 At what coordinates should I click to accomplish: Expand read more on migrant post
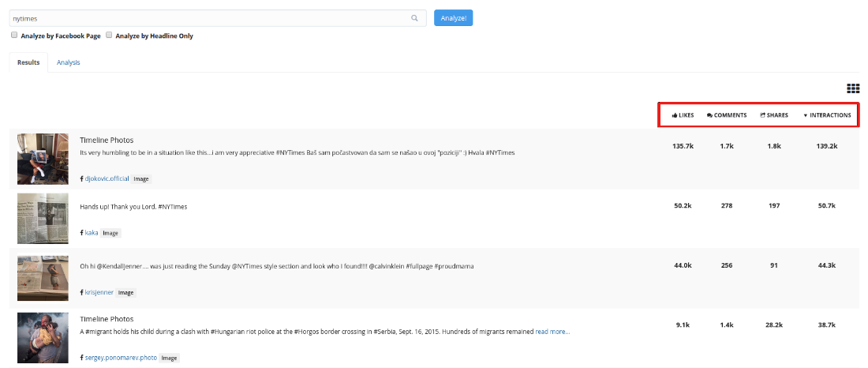click(552, 332)
